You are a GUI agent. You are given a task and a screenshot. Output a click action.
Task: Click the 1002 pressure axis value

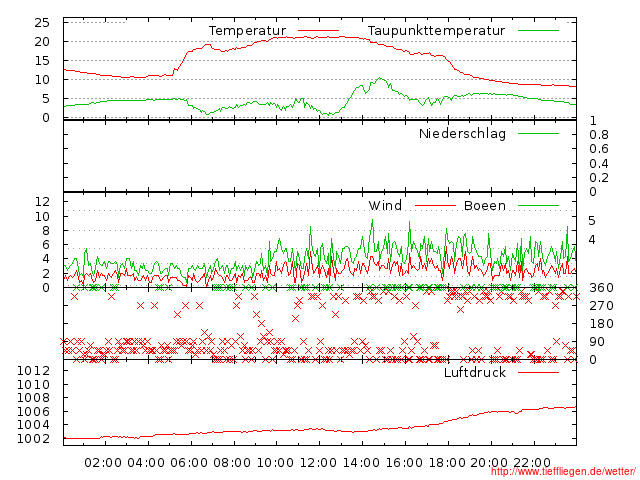(33, 439)
